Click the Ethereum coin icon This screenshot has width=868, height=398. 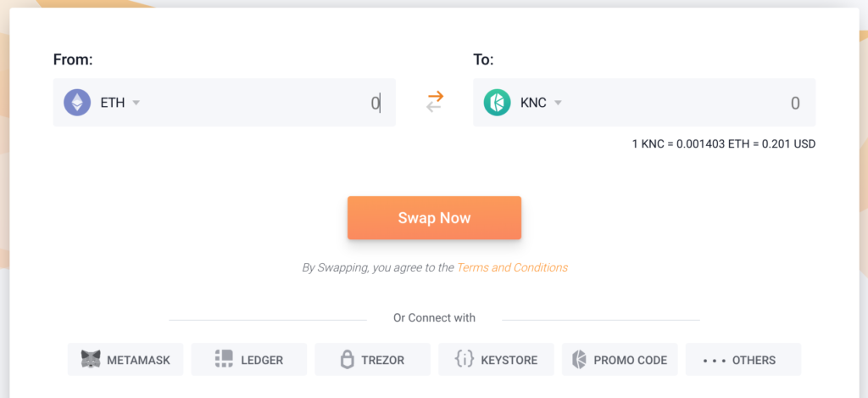tap(77, 103)
